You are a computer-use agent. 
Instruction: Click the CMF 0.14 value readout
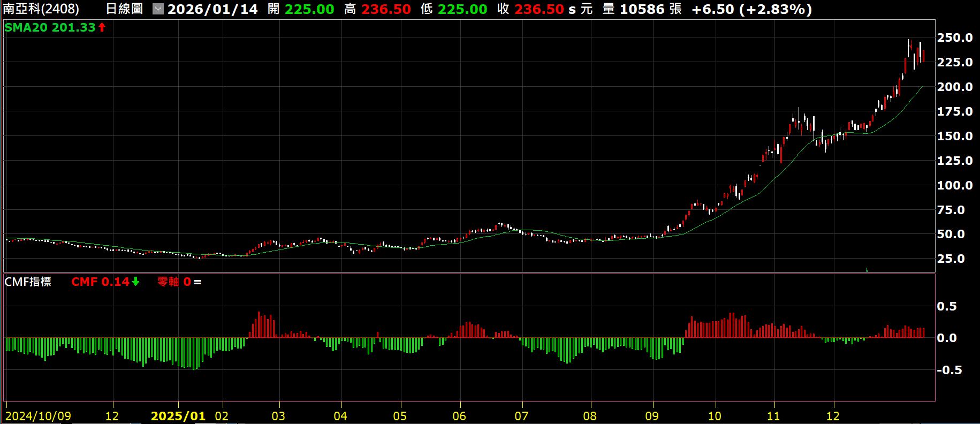(100, 282)
